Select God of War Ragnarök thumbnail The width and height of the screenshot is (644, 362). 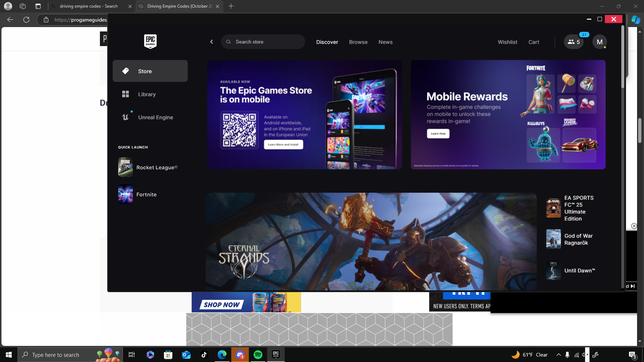[553, 239]
